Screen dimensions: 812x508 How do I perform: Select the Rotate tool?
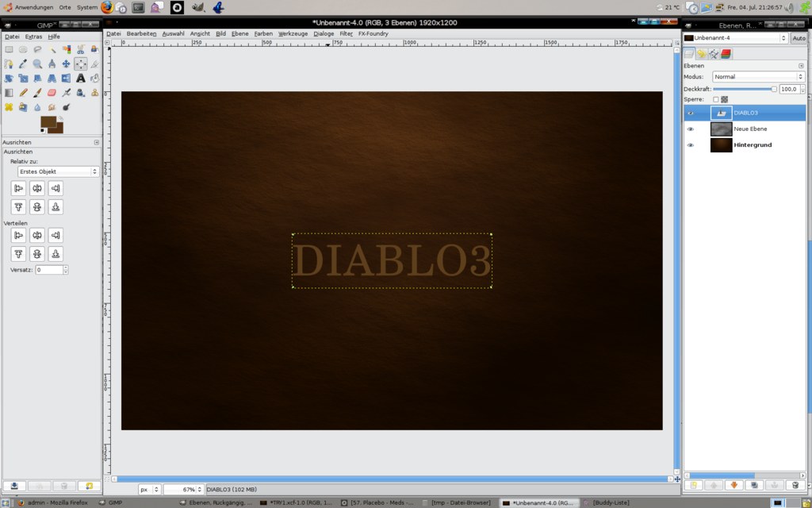click(9, 79)
